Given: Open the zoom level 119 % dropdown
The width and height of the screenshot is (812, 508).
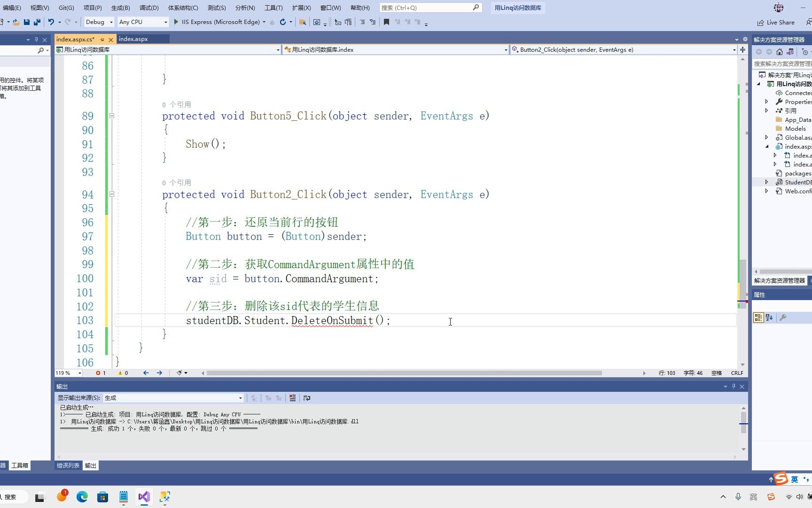Looking at the screenshot, I should tap(69, 373).
